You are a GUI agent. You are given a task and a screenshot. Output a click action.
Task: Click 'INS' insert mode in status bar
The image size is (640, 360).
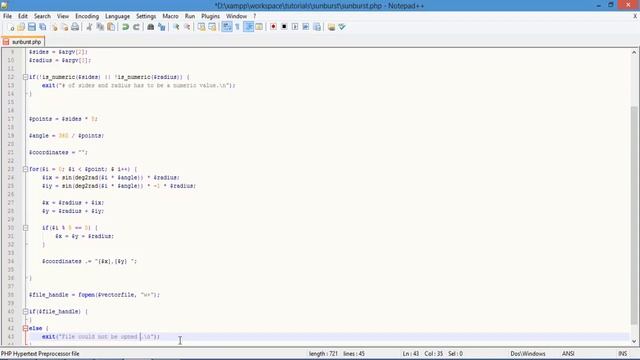click(622, 353)
